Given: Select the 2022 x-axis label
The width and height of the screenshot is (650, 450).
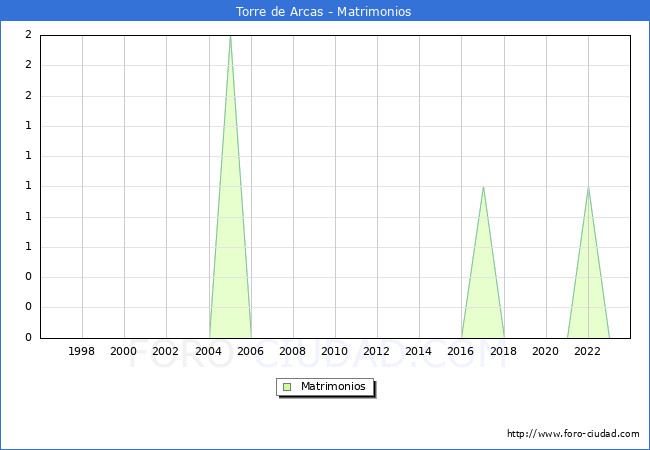Looking at the screenshot, I should coord(587,351).
